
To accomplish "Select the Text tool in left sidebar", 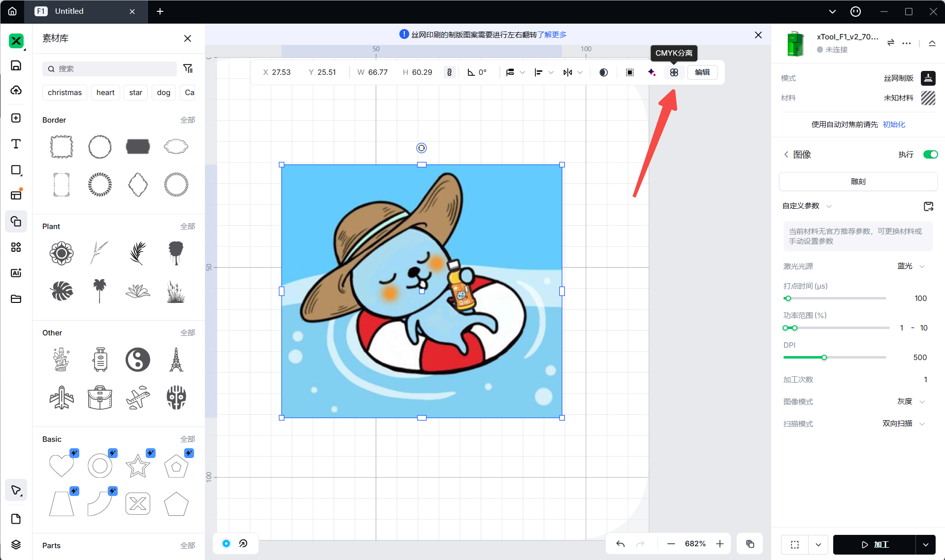I will pos(16,144).
